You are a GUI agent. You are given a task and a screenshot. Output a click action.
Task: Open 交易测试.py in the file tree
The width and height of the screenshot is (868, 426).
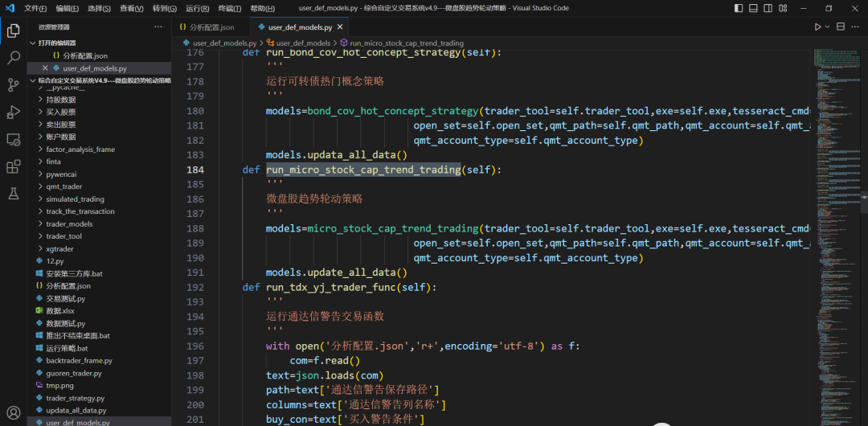click(x=65, y=298)
